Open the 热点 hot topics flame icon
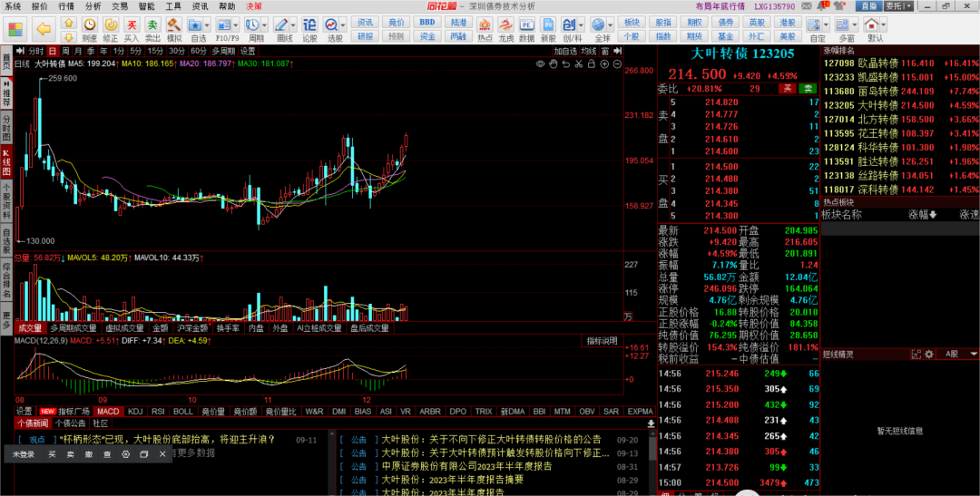Viewport: 980px width, 496px height. tap(485, 25)
